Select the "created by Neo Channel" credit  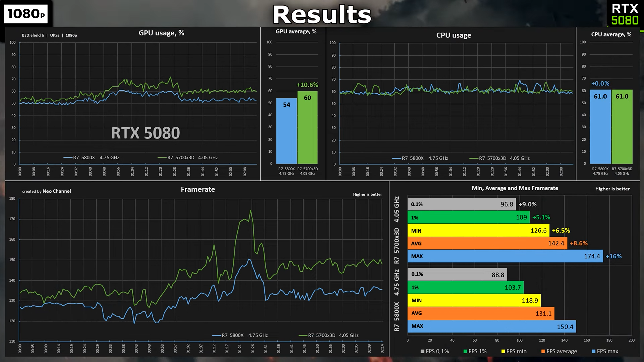click(x=47, y=191)
